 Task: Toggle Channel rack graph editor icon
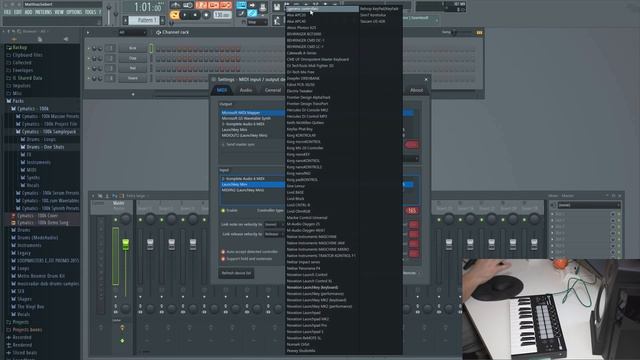(479, 32)
